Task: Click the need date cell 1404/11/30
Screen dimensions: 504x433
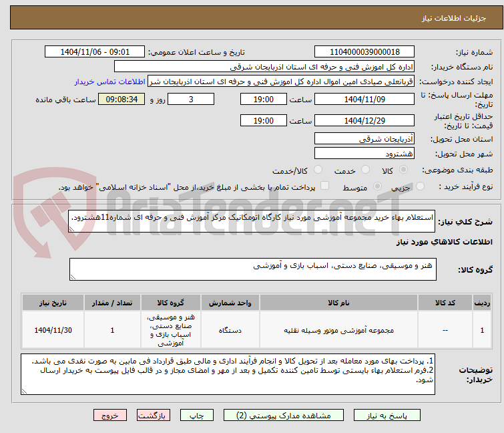Action: coord(53,330)
